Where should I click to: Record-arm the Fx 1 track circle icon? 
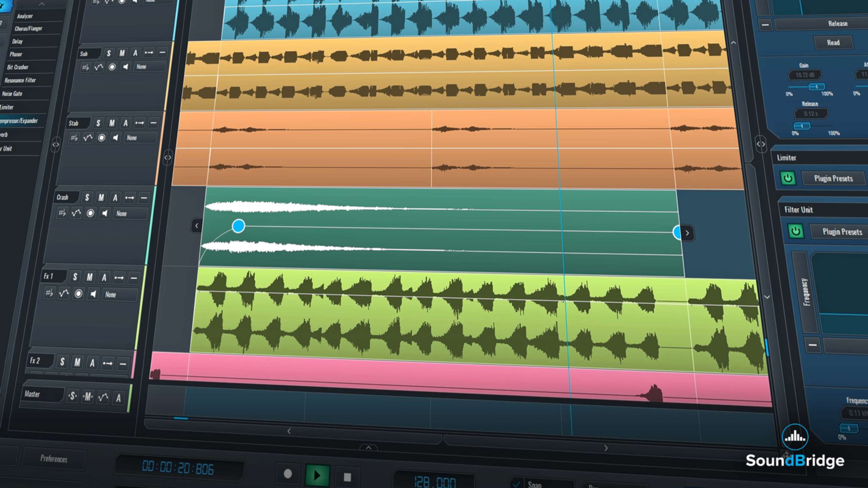coord(79,294)
